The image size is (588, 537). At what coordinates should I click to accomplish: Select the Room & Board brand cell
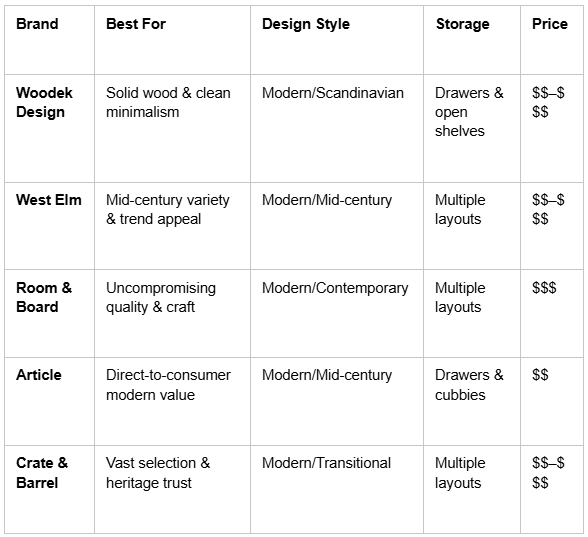click(50, 313)
